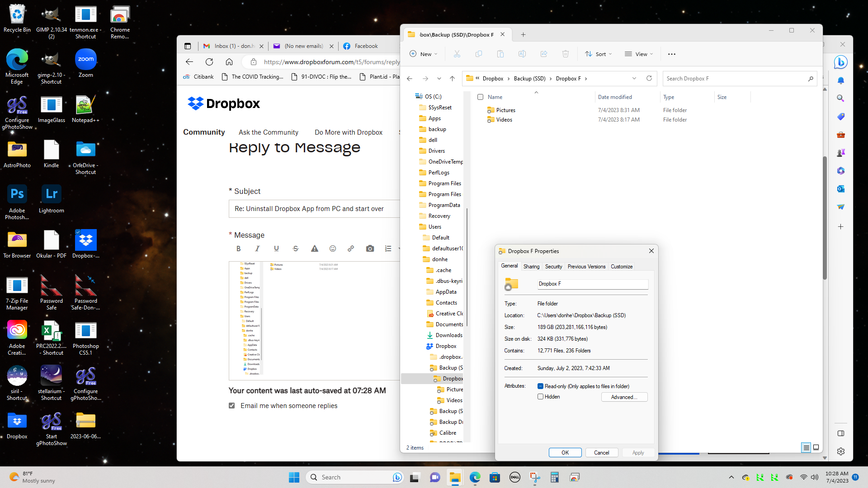Open Citibank bookmark in favorites bar
The height and width of the screenshot is (488, 868).
coord(198,77)
